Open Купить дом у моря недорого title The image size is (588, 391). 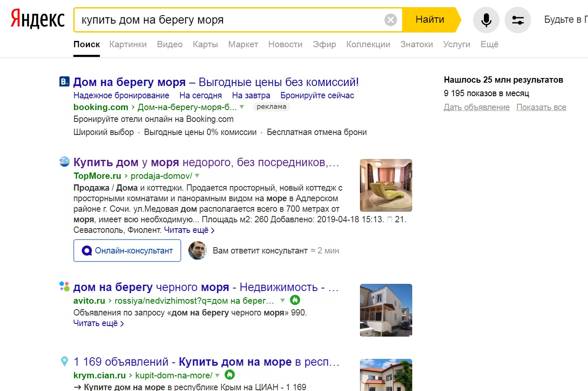pos(206,162)
